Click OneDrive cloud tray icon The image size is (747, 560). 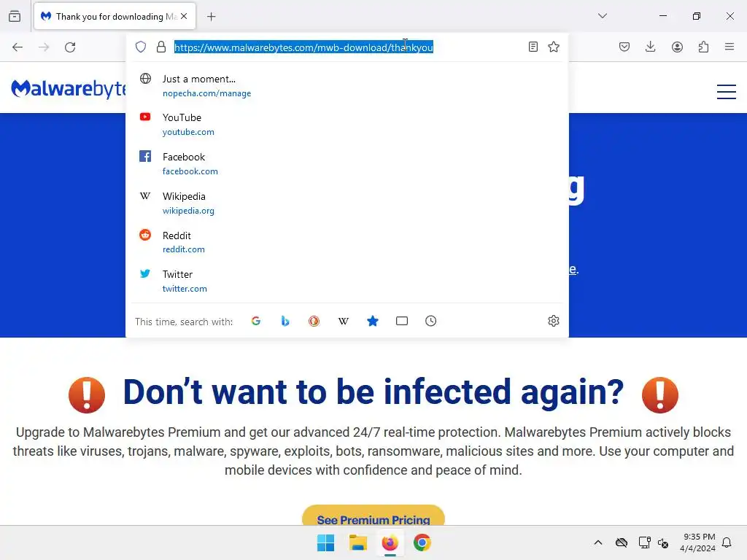[622, 542]
